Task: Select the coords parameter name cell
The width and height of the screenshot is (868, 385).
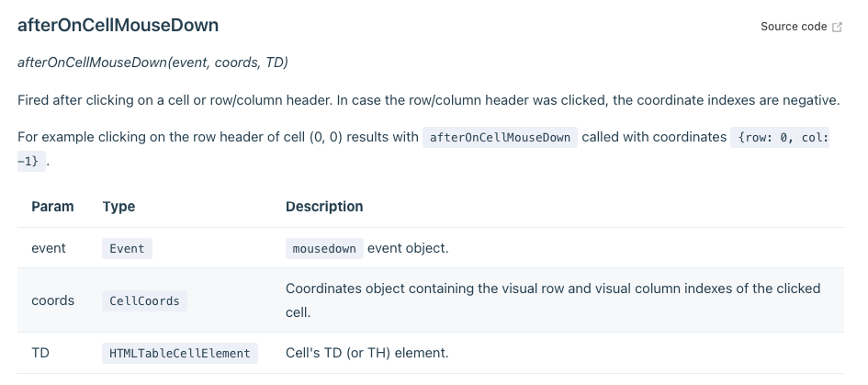Action: click(x=52, y=300)
